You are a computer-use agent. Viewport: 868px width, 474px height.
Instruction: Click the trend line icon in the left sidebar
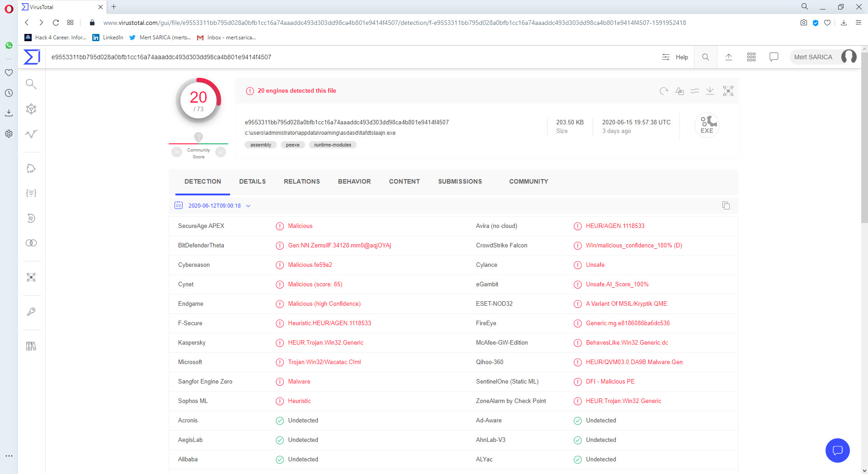tap(31, 134)
